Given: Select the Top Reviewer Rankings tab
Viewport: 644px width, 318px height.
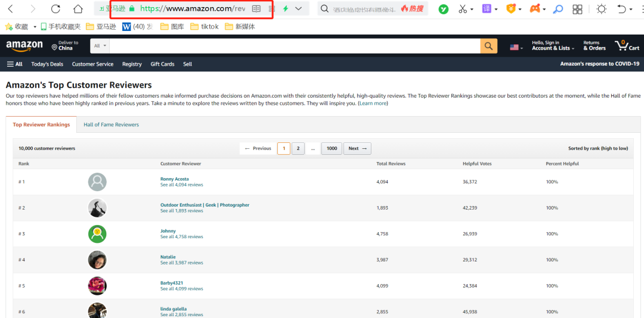Looking at the screenshot, I should 41,124.
